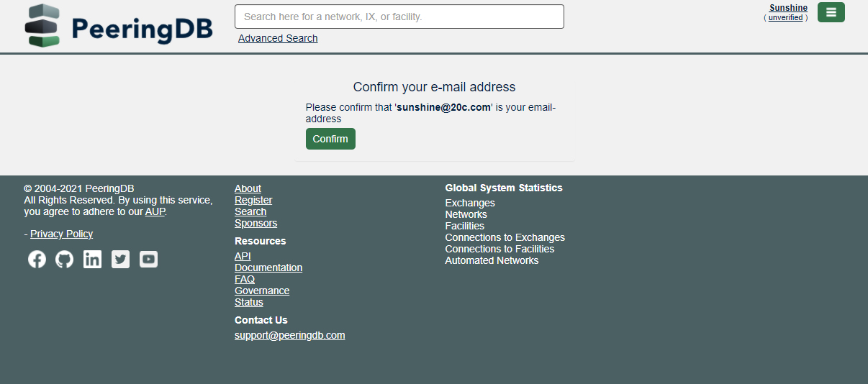Viewport: 868px width, 384px height.
Task: Open the AUP policy link
Action: [x=155, y=211]
